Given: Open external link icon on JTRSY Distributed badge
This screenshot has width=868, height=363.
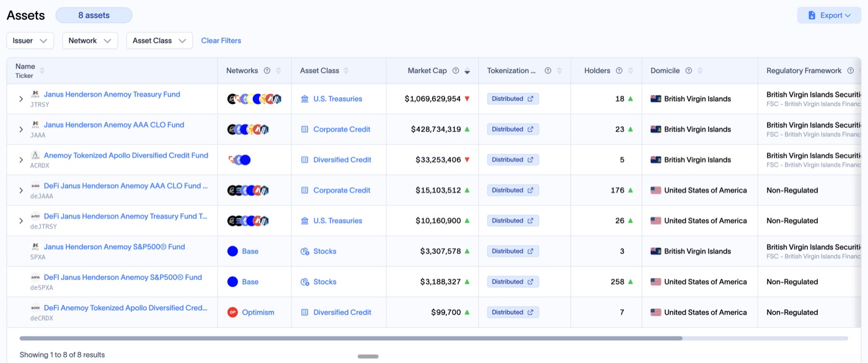Looking at the screenshot, I should point(531,98).
